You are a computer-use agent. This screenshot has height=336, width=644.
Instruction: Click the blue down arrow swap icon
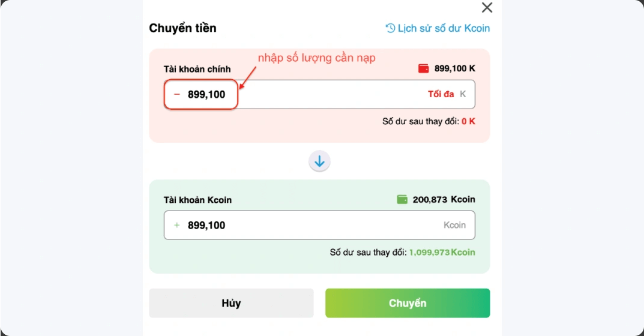(x=319, y=161)
